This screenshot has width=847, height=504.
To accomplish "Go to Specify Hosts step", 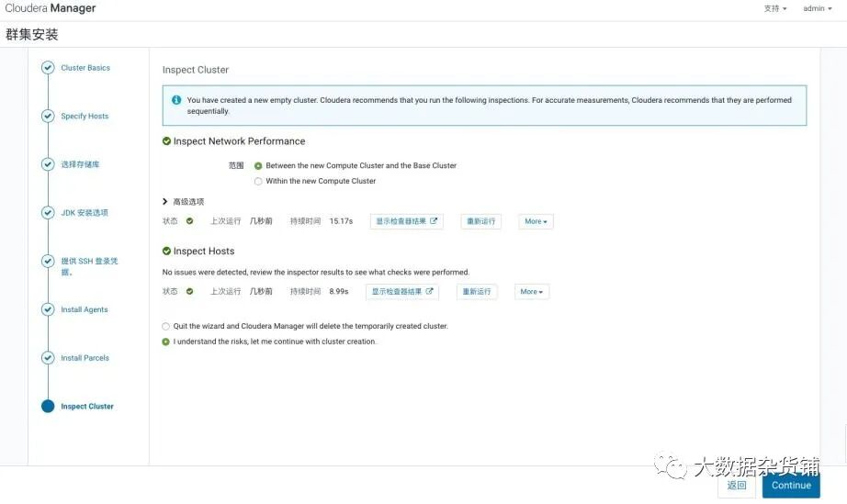I will 85,116.
